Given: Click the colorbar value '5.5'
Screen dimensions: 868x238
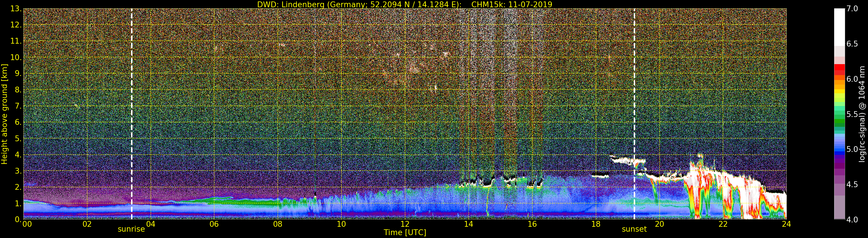Looking at the screenshot, I should (852, 114).
